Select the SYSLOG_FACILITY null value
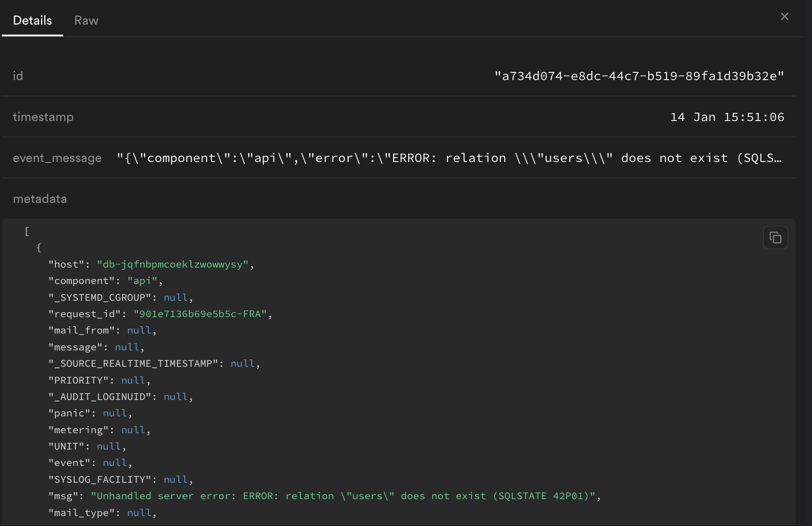The image size is (812, 526). [x=176, y=479]
